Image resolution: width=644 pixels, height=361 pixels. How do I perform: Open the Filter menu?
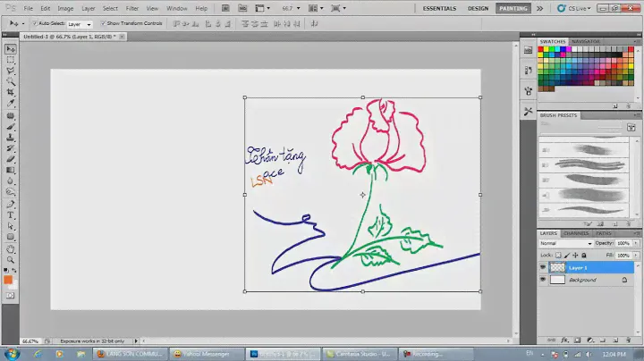[x=131, y=8]
